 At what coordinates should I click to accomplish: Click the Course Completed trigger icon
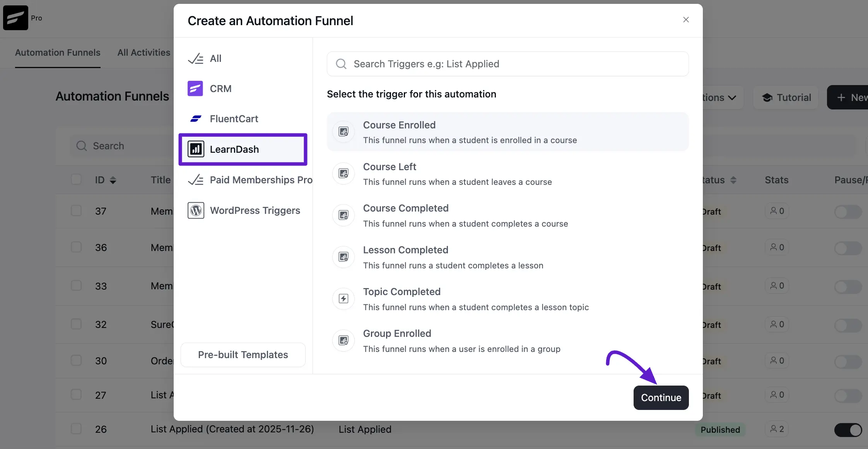click(343, 215)
